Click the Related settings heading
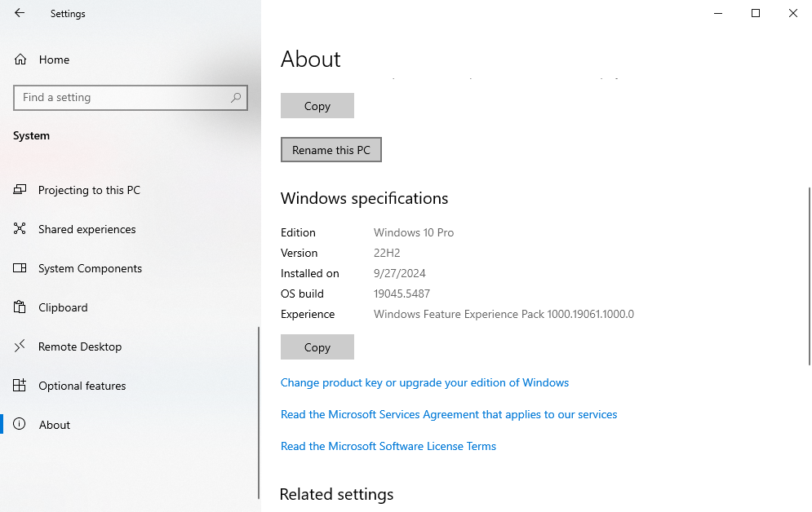Image resolution: width=812 pixels, height=512 pixels. click(336, 494)
